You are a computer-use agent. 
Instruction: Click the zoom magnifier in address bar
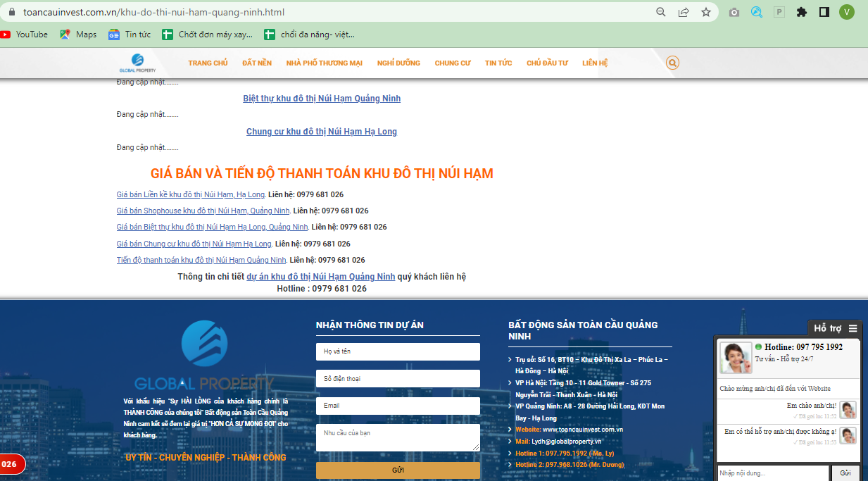[x=661, y=12]
